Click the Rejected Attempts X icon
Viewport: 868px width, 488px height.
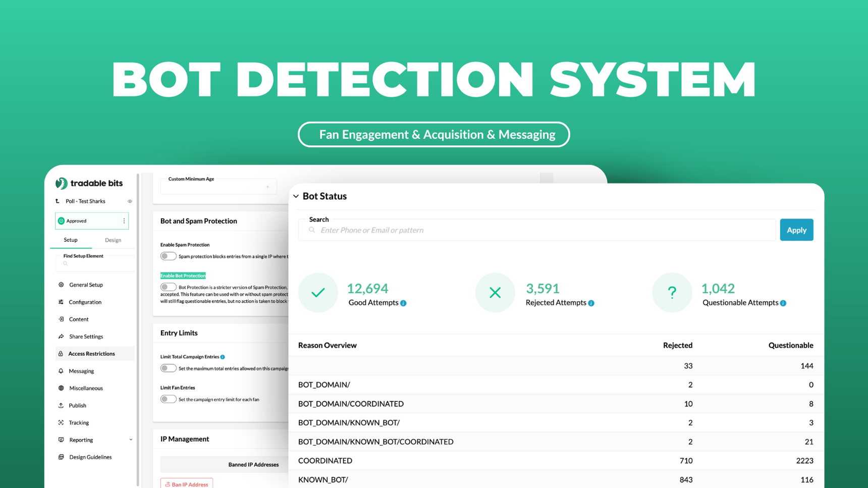pyautogui.click(x=495, y=293)
